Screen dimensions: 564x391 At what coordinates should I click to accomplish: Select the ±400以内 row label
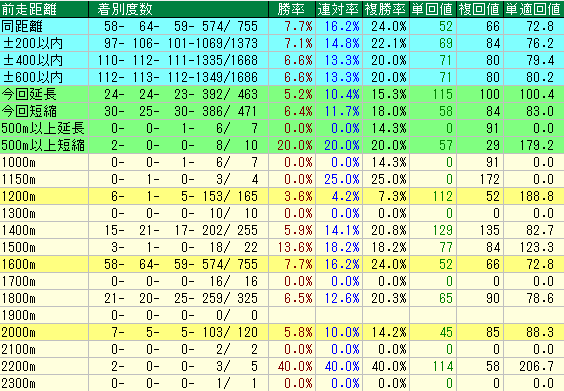pos(33,60)
